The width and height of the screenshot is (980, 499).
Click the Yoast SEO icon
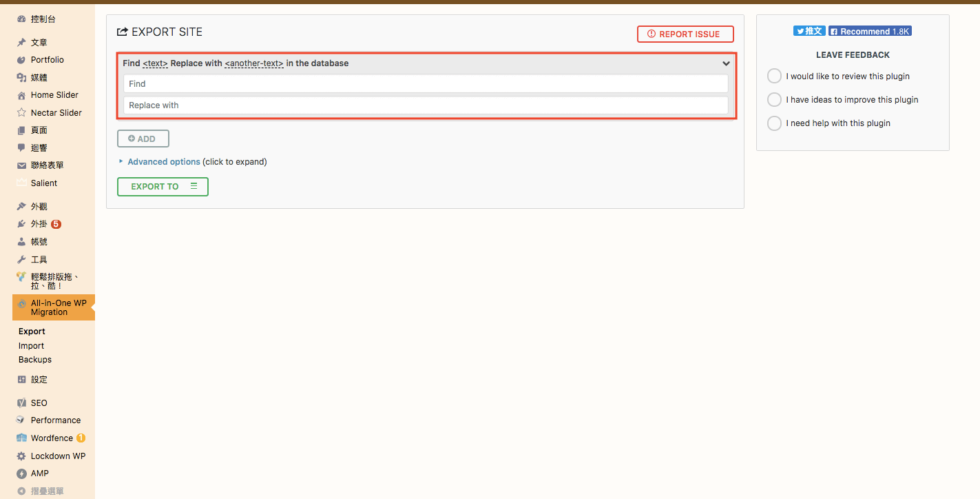pos(21,403)
